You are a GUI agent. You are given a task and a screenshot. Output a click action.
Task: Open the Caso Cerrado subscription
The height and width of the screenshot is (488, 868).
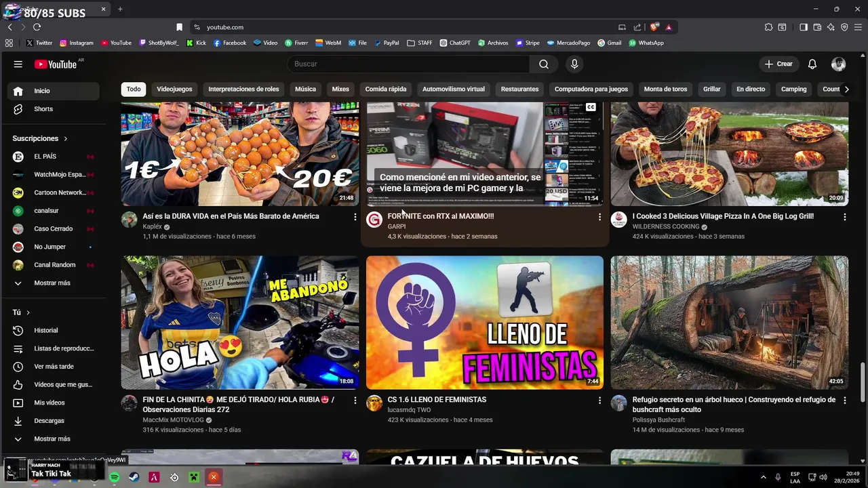click(x=54, y=228)
